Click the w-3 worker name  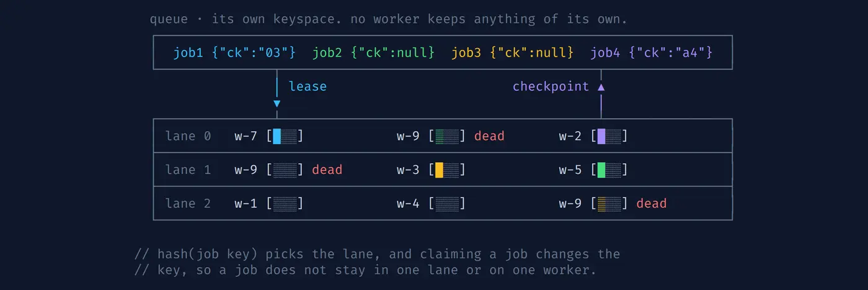pos(408,170)
